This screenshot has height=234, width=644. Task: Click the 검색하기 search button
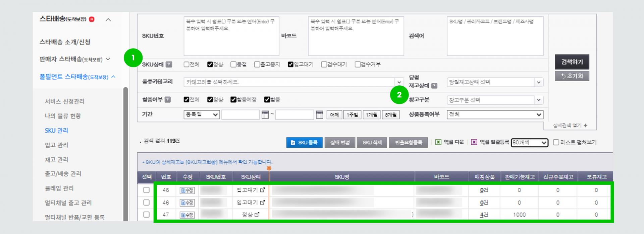click(x=572, y=62)
